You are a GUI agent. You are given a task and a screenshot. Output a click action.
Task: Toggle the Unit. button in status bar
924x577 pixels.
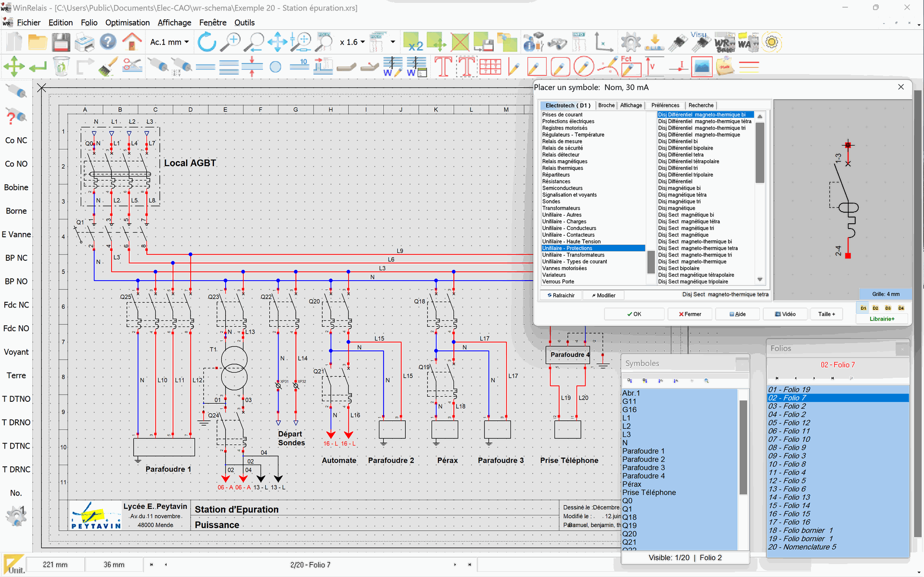pyautogui.click(x=14, y=565)
